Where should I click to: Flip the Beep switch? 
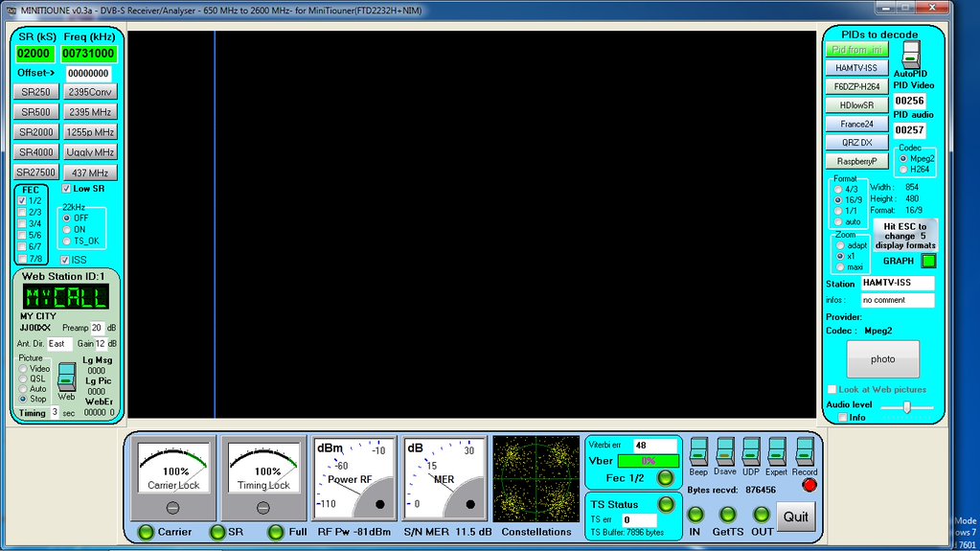(698, 451)
